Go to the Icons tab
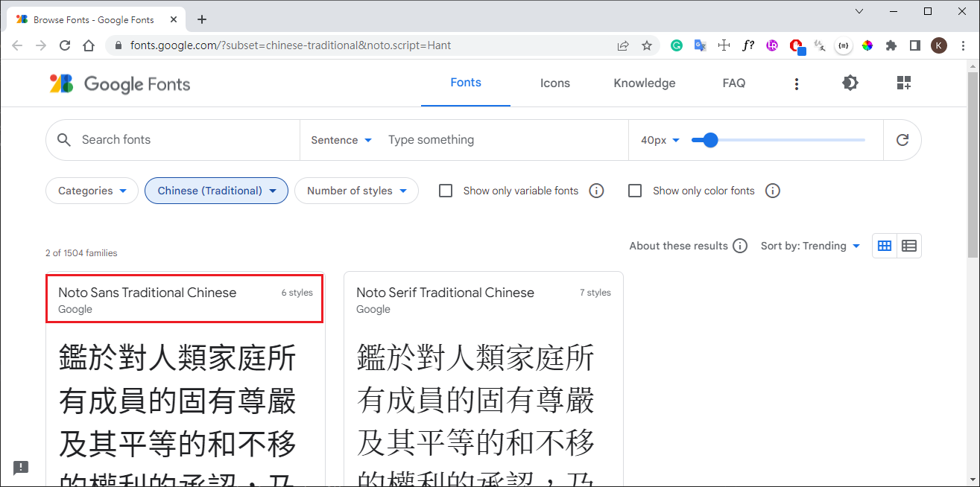 click(x=554, y=83)
